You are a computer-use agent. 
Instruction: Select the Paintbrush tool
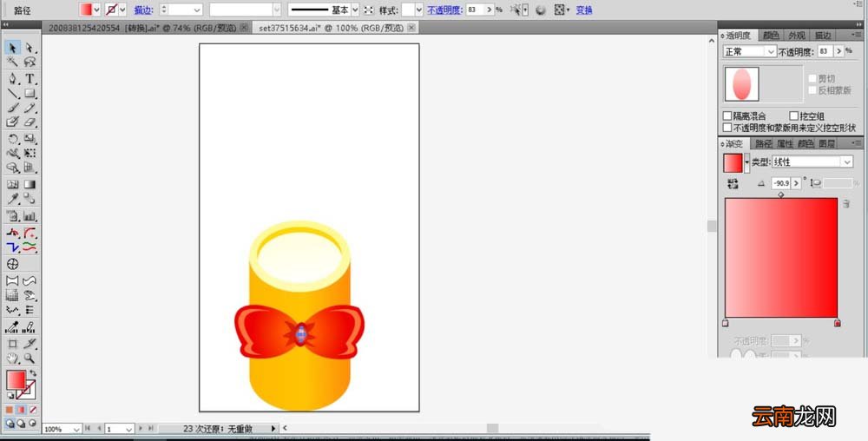[13, 108]
